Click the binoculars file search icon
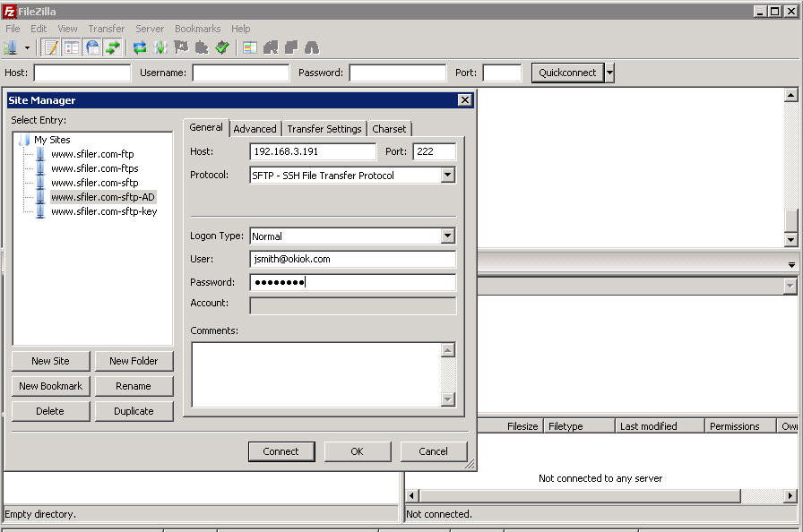Image resolution: width=803 pixels, height=532 pixels. point(311,47)
